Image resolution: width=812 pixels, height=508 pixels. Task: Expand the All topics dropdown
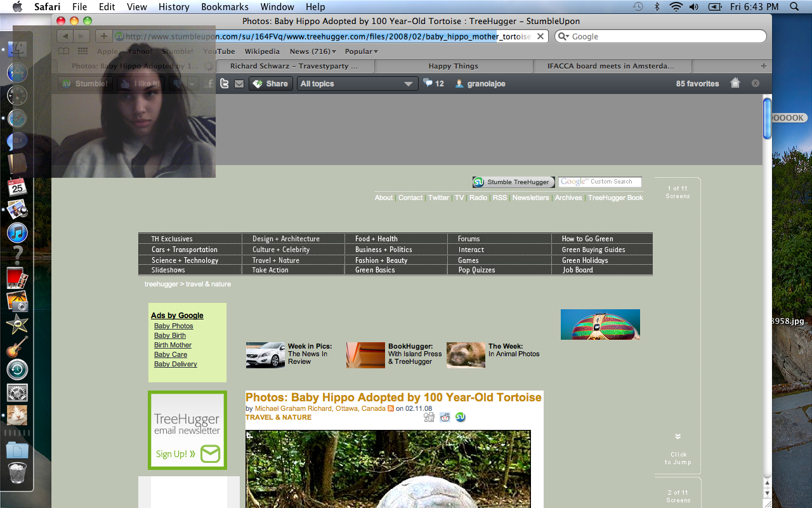[x=357, y=84]
